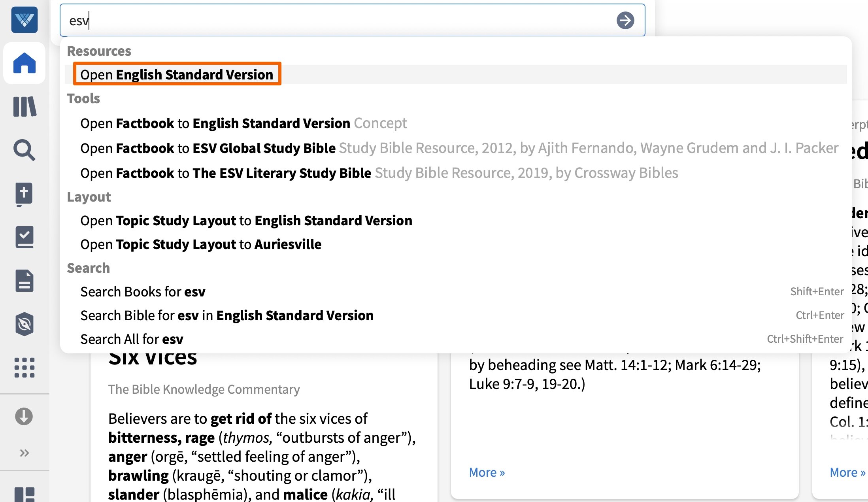Click the Logos app logo icon
The image size is (868, 502).
[x=25, y=20]
